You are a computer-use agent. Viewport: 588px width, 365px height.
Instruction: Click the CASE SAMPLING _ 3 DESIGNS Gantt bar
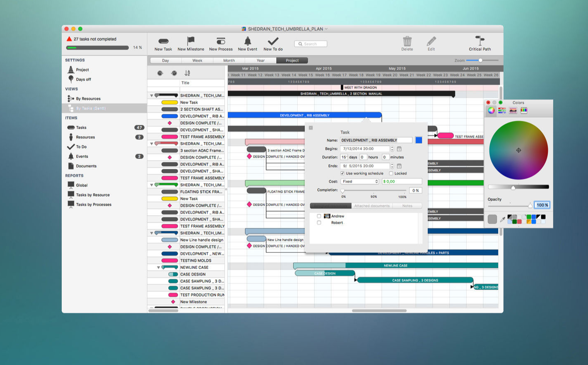415,280
